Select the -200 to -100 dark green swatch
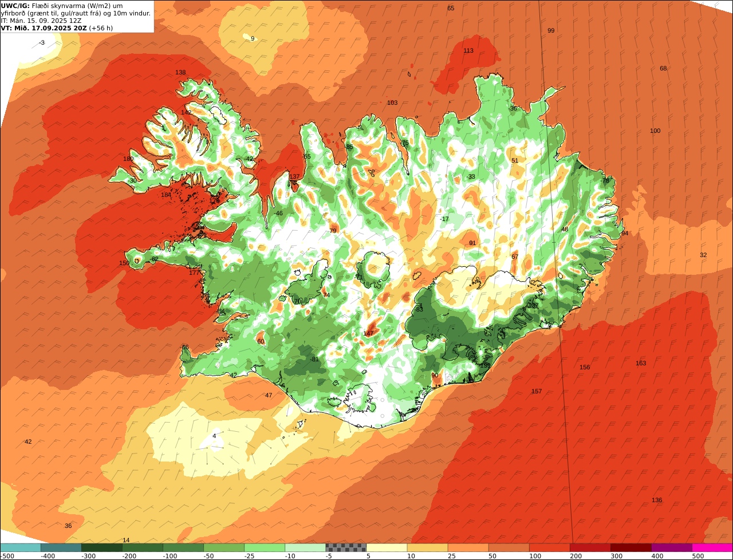Screen dimensions: 733x560 click(x=142, y=547)
